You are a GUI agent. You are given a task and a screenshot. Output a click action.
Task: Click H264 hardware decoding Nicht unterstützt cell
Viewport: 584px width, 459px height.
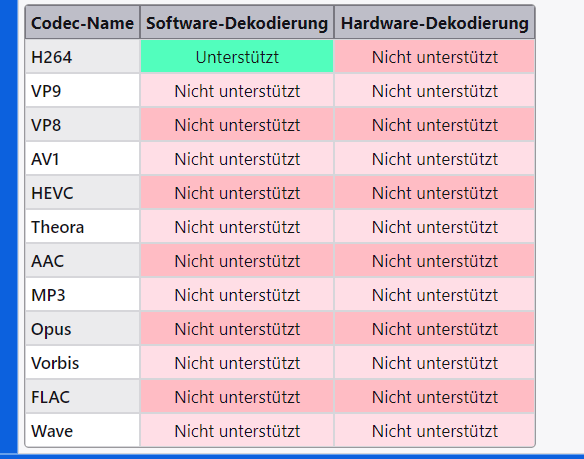(435, 57)
